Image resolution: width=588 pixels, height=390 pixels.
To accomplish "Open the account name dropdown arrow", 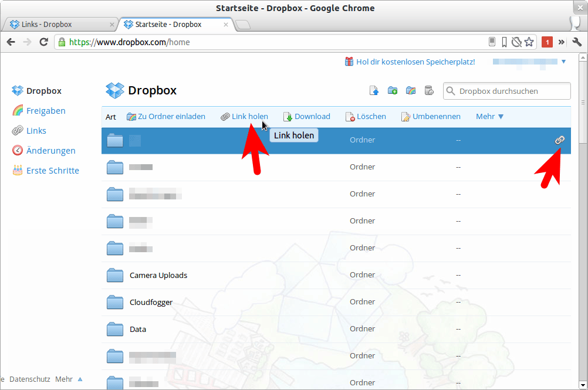I will [x=563, y=62].
